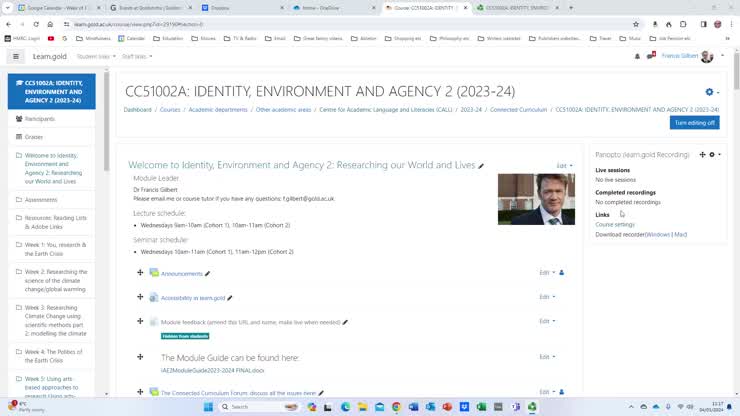Open the Student links menu
This screenshot has height=416, width=740.
(95, 57)
